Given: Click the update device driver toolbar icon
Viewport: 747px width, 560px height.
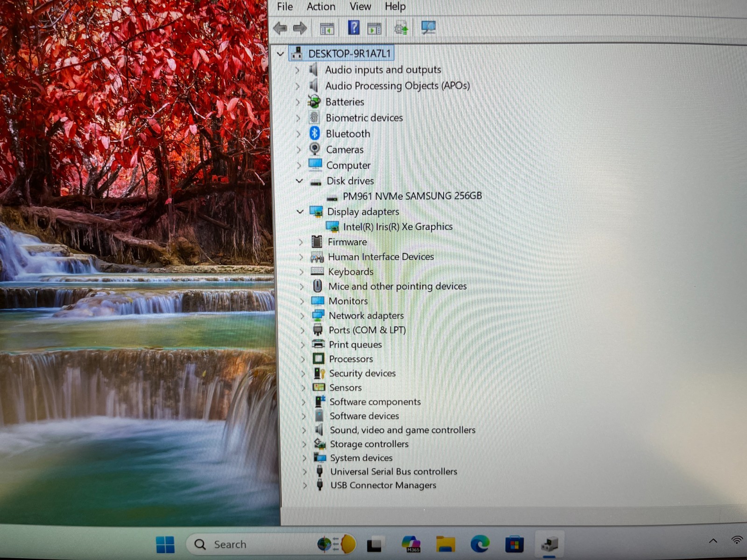Looking at the screenshot, I should pyautogui.click(x=401, y=28).
